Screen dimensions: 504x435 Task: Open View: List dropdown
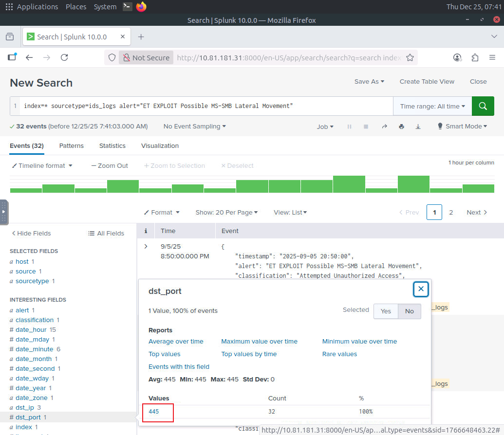click(x=290, y=212)
